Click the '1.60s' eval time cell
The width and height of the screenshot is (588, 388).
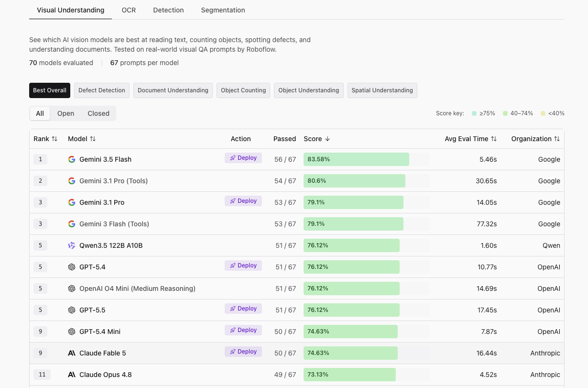click(x=488, y=245)
